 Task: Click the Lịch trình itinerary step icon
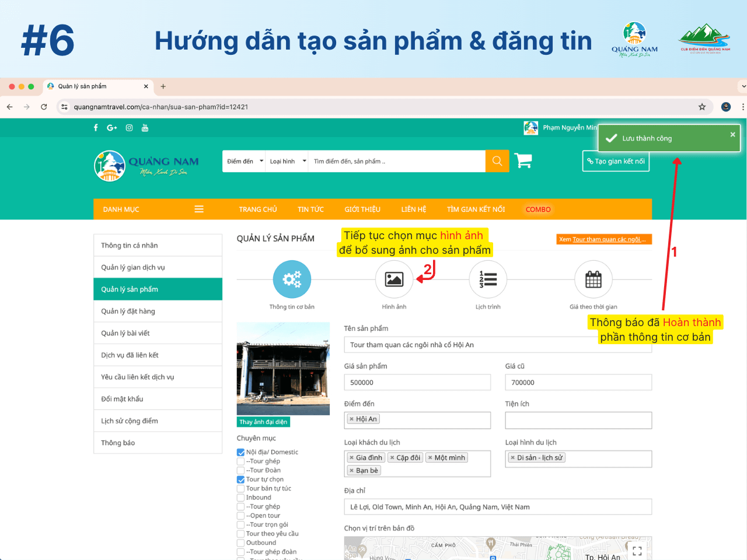pos(488,279)
